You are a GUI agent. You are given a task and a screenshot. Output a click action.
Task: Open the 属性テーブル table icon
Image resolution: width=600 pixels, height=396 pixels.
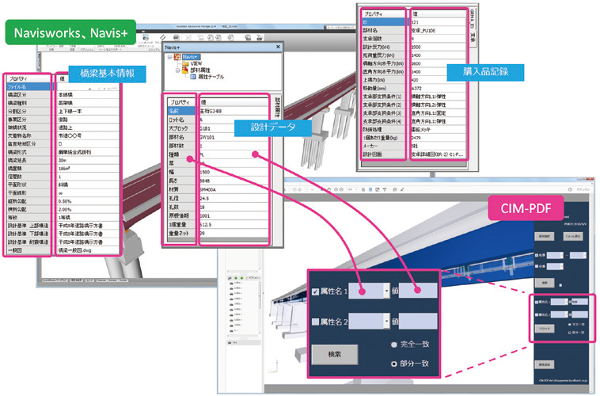pyautogui.click(x=193, y=77)
